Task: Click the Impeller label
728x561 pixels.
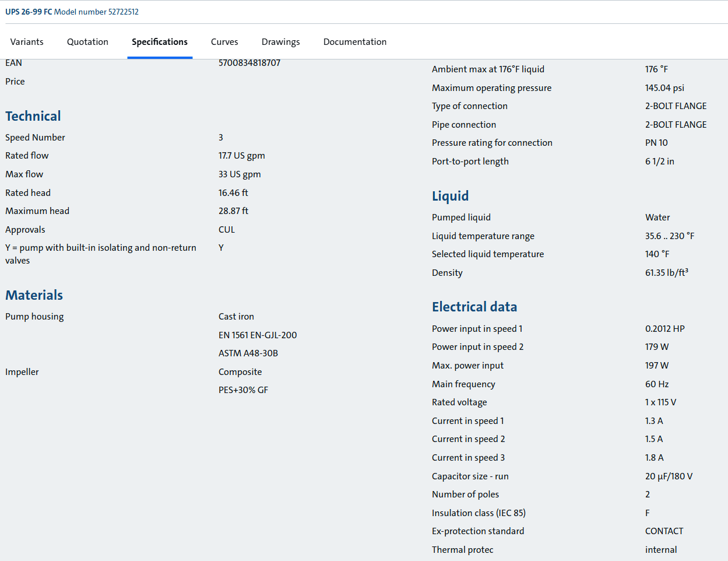Action: pos(22,372)
